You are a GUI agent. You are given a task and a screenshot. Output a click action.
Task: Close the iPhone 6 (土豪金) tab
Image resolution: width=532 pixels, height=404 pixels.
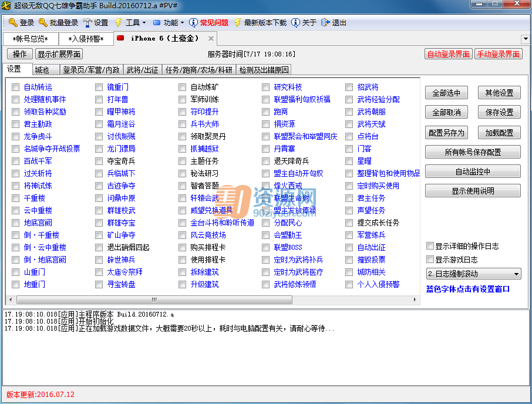point(211,38)
